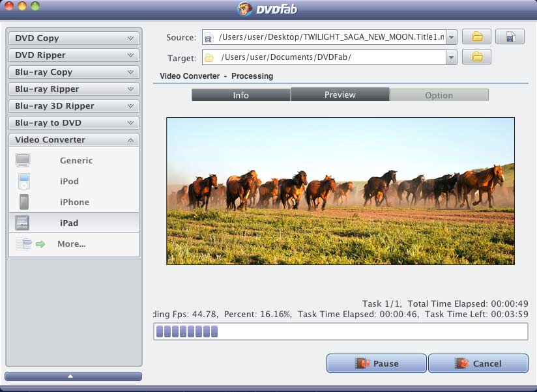Select the iPad profile label
Image resolution: width=537 pixels, height=392 pixels.
(69, 223)
